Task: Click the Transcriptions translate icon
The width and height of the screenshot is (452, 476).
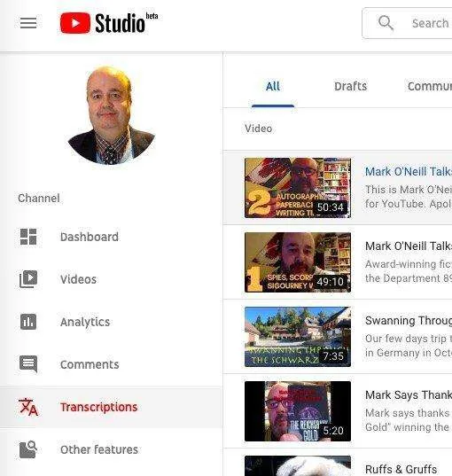Action: click(x=28, y=407)
